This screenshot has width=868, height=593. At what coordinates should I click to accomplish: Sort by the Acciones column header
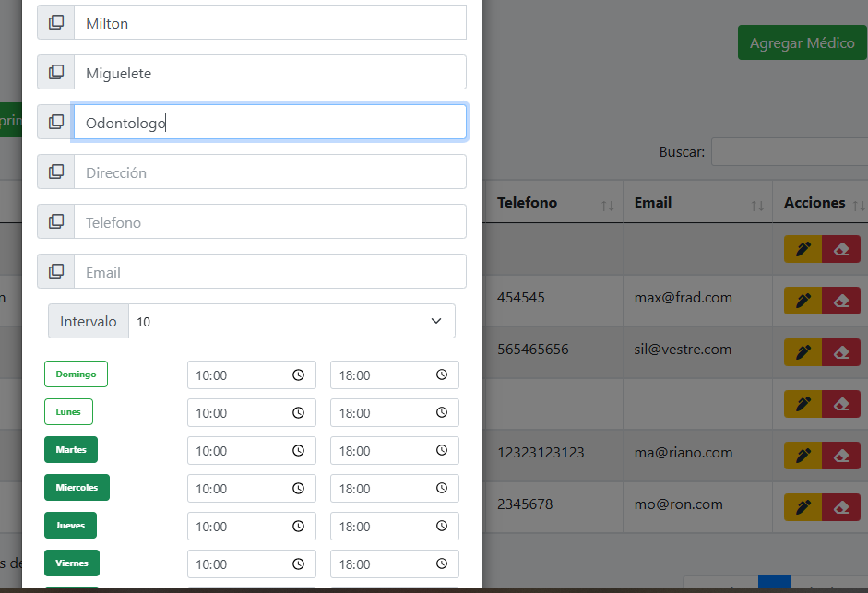pyautogui.click(x=814, y=203)
